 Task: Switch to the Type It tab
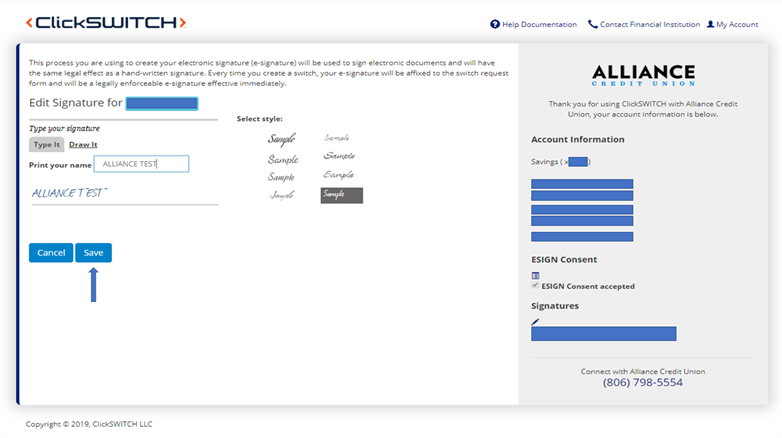pos(46,144)
